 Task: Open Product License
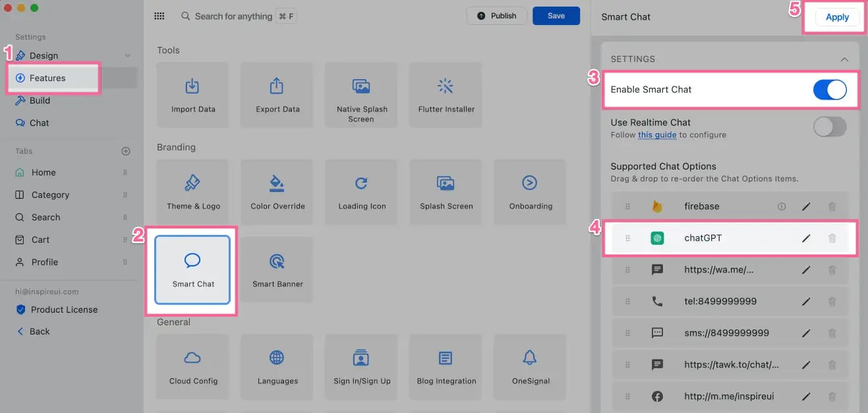click(64, 309)
